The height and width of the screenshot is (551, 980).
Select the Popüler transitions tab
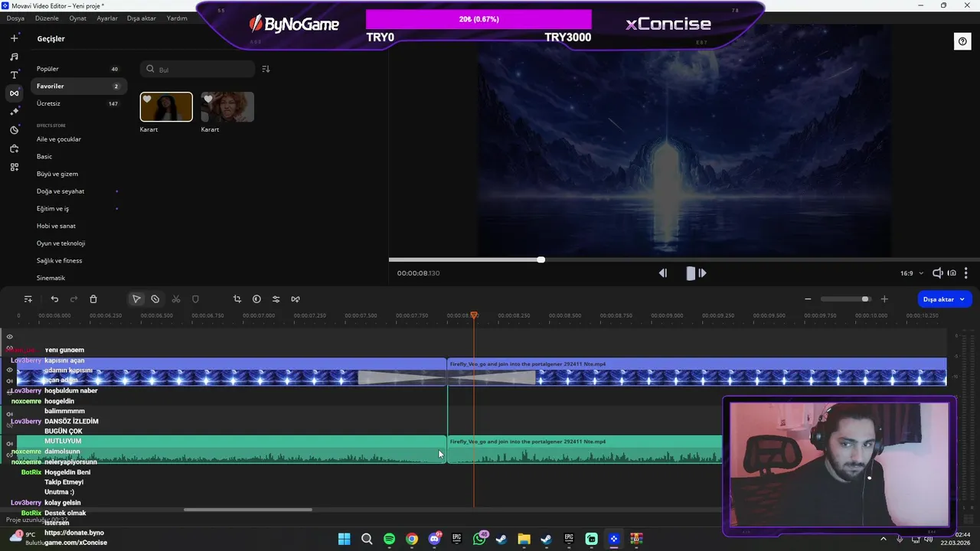pos(78,69)
